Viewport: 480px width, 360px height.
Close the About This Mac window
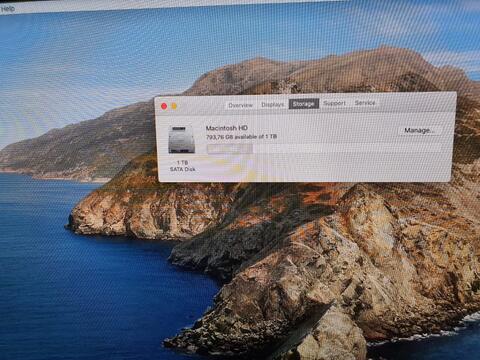[x=164, y=106]
